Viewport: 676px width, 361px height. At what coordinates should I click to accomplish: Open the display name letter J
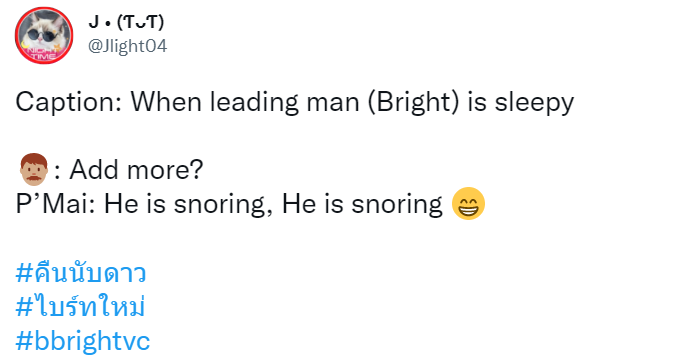pyautogui.click(x=94, y=22)
